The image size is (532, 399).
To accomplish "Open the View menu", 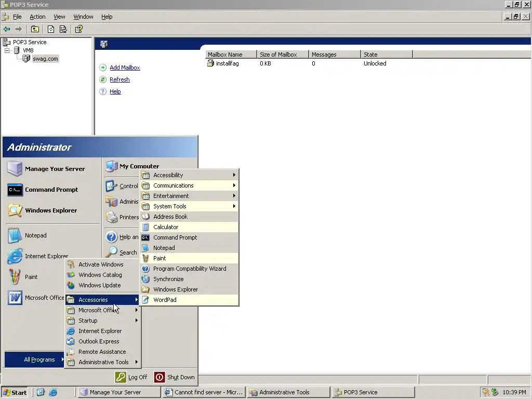I will coord(59,17).
